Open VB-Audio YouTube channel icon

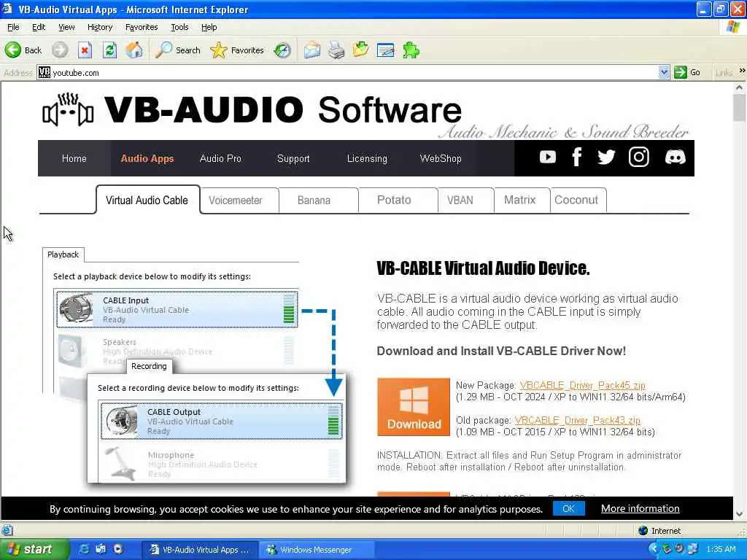547,157
